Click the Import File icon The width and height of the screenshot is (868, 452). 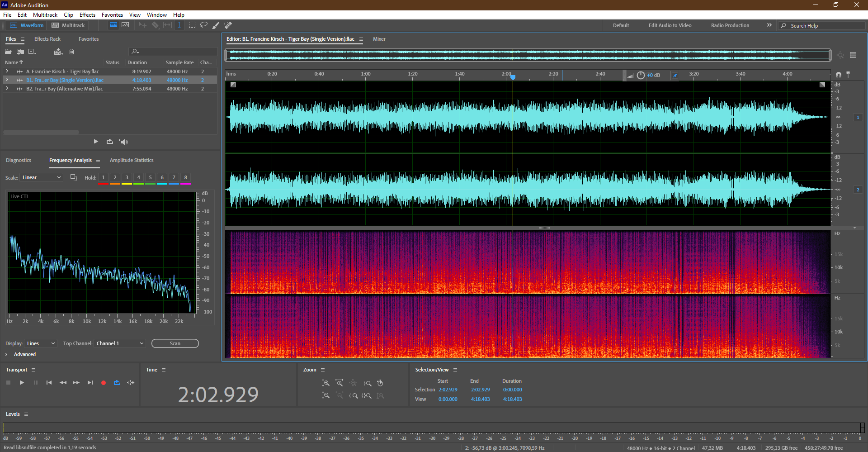[20, 52]
